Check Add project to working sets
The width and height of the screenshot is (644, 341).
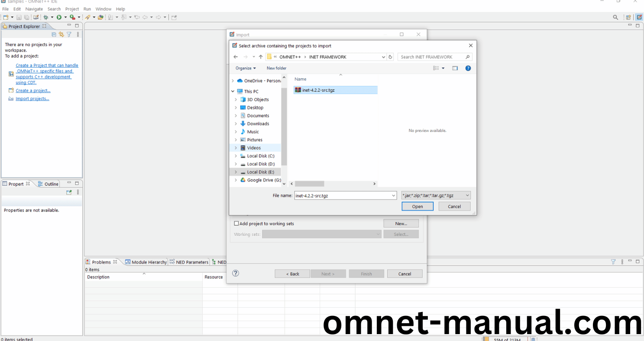click(x=236, y=223)
